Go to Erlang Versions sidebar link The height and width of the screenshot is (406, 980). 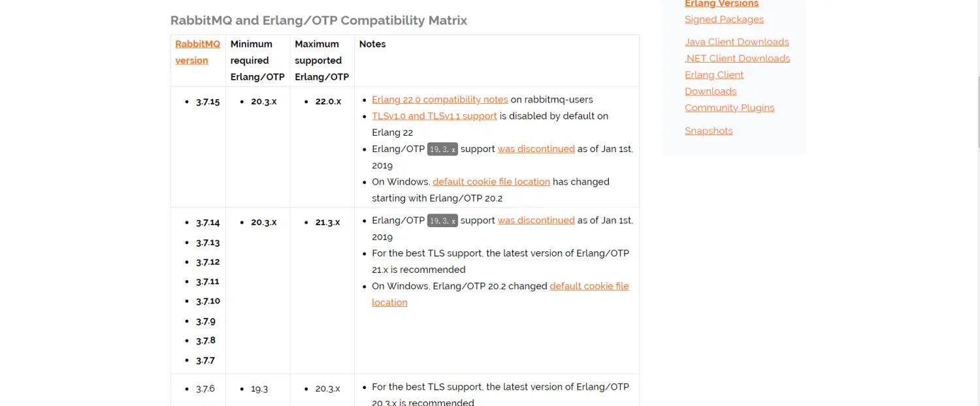[x=721, y=4]
